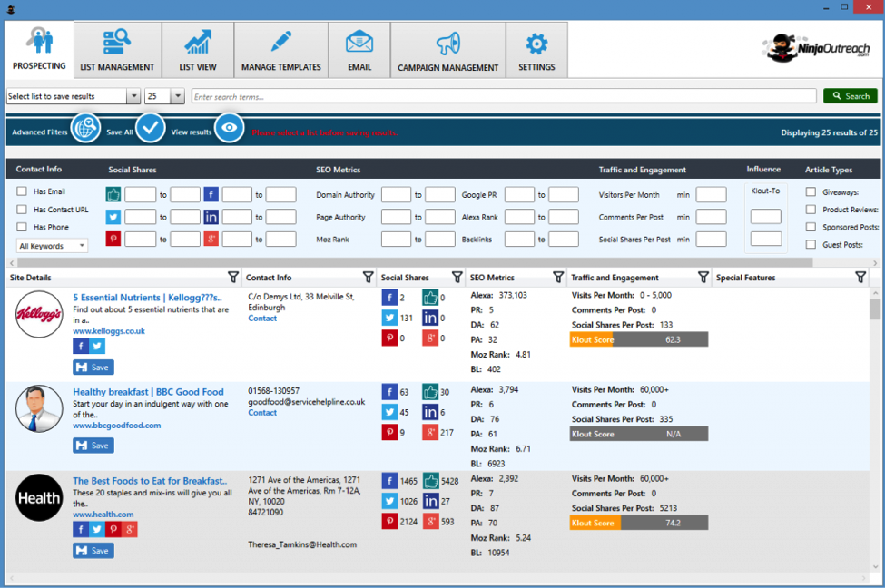Open Kellogg's Twitter profile icon
This screenshot has width=885, height=588.
coord(97,346)
